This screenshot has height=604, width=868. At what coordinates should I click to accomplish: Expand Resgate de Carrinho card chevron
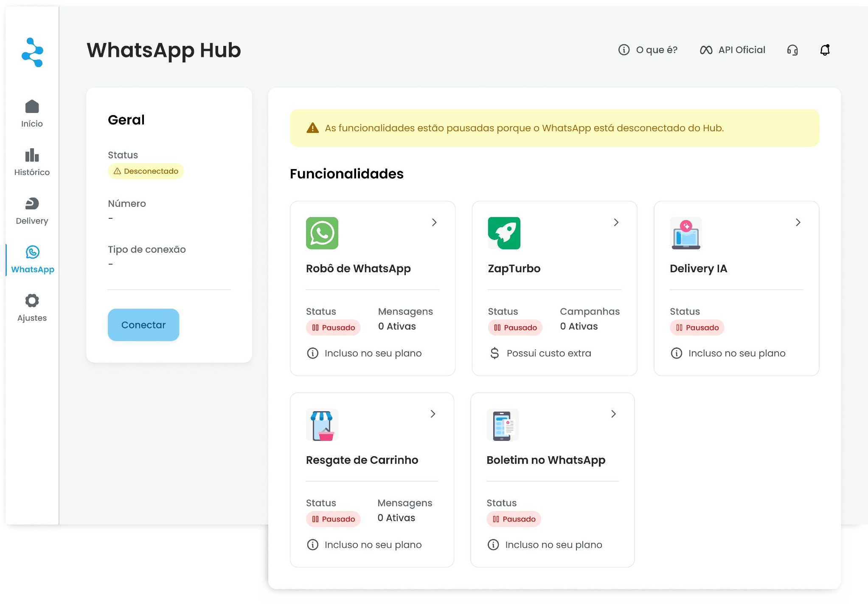[x=433, y=414]
